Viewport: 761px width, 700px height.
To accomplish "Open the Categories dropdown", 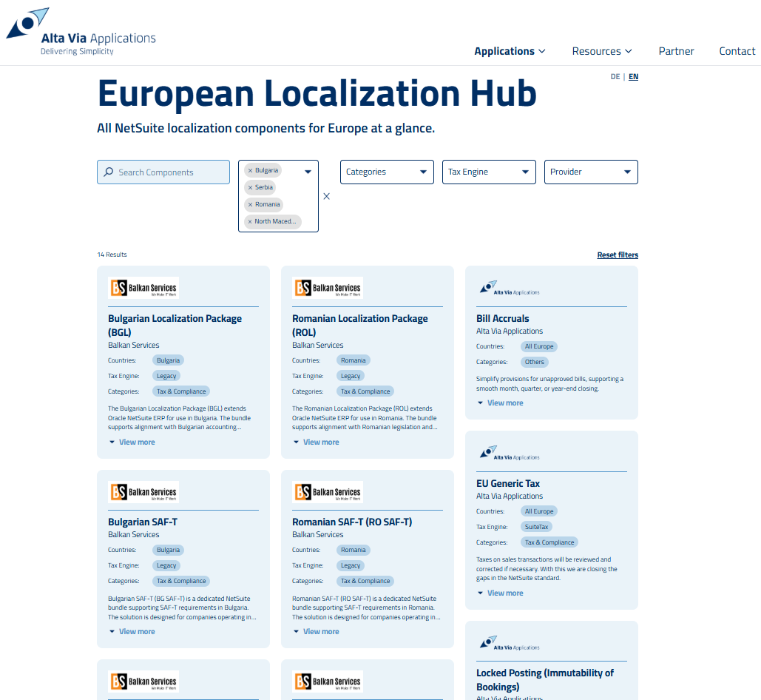I will pos(387,172).
